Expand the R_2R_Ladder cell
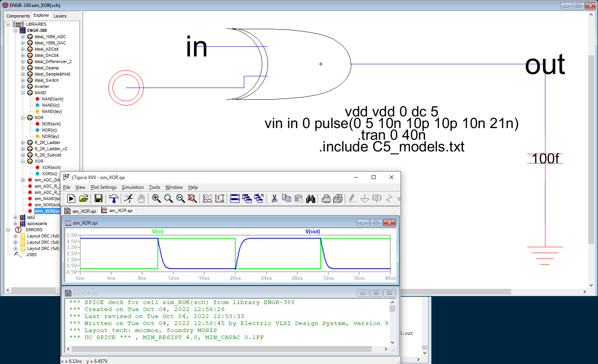Viewport: 598px width, 364px height. (x=23, y=142)
